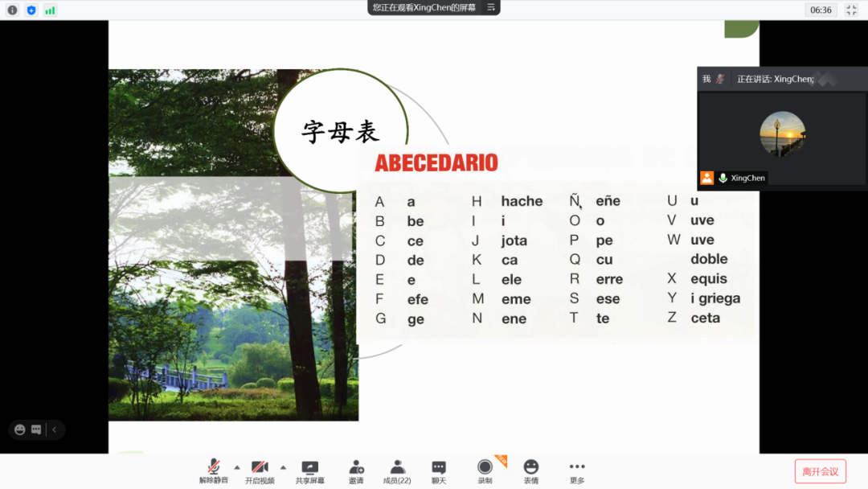Open the 成员(22) members list
Screen dimensions: 868x489
(x=397, y=471)
